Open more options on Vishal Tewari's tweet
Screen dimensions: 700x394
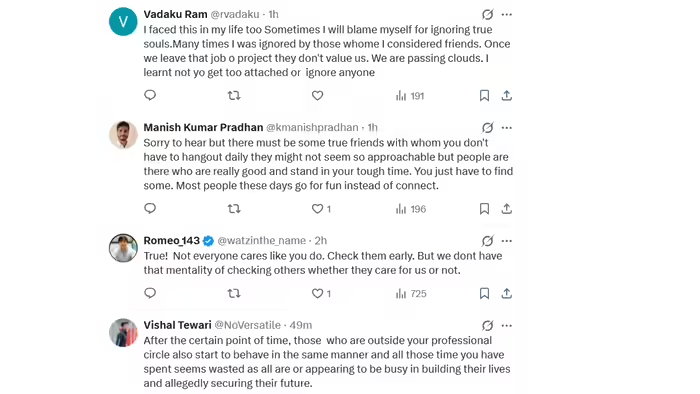507,326
